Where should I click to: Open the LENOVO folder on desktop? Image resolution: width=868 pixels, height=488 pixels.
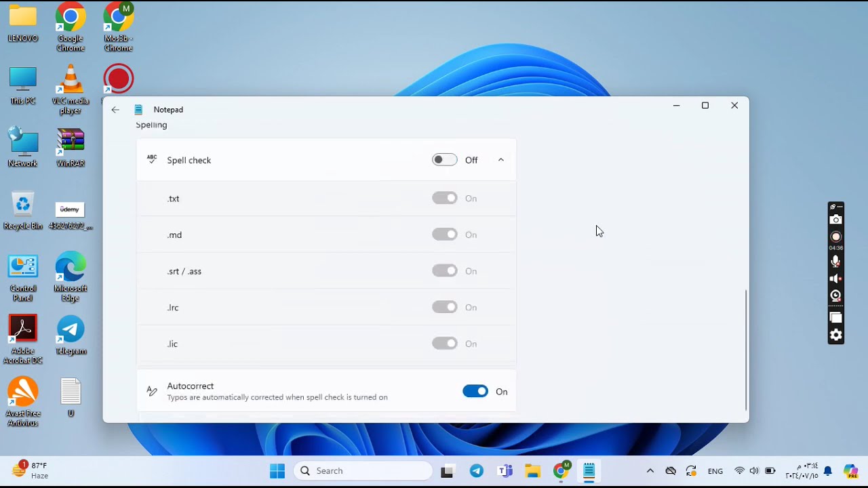(23, 24)
